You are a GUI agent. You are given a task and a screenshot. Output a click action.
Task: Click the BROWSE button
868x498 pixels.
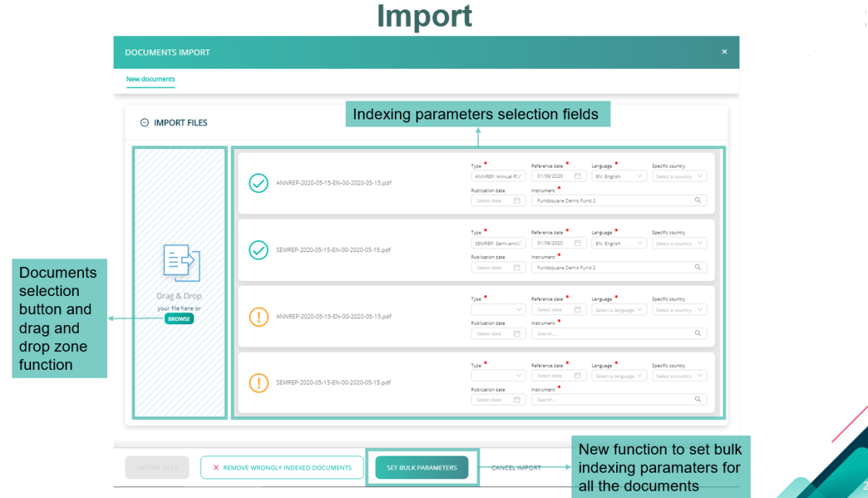click(179, 318)
